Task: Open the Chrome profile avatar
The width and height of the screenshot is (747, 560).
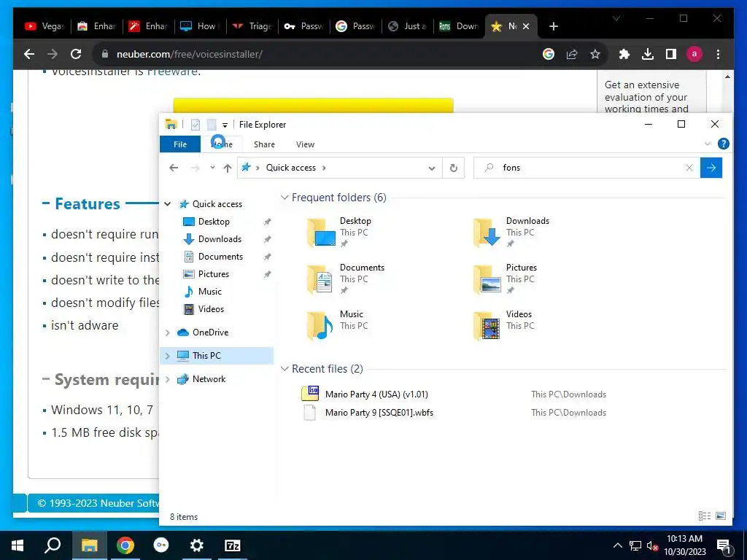Action: [x=694, y=54]
